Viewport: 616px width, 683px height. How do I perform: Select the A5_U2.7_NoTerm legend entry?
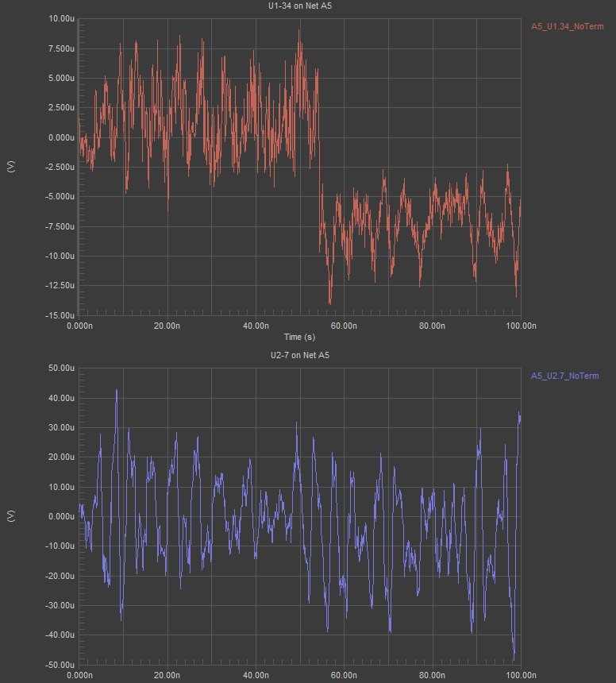coord(564,376)
